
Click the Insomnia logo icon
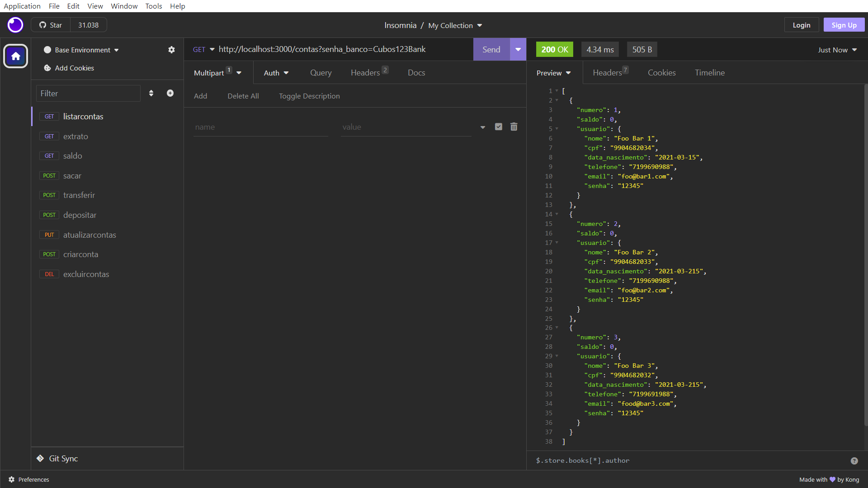pos(15,25)
